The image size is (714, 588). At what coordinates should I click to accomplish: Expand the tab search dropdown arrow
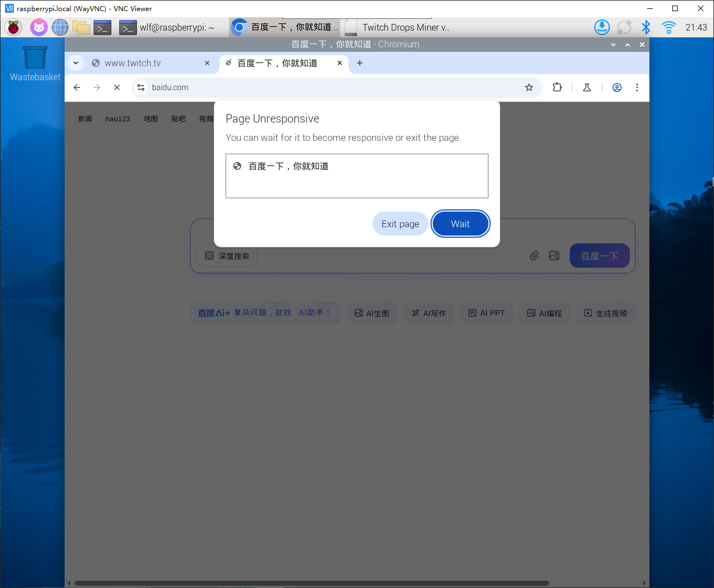76,63
